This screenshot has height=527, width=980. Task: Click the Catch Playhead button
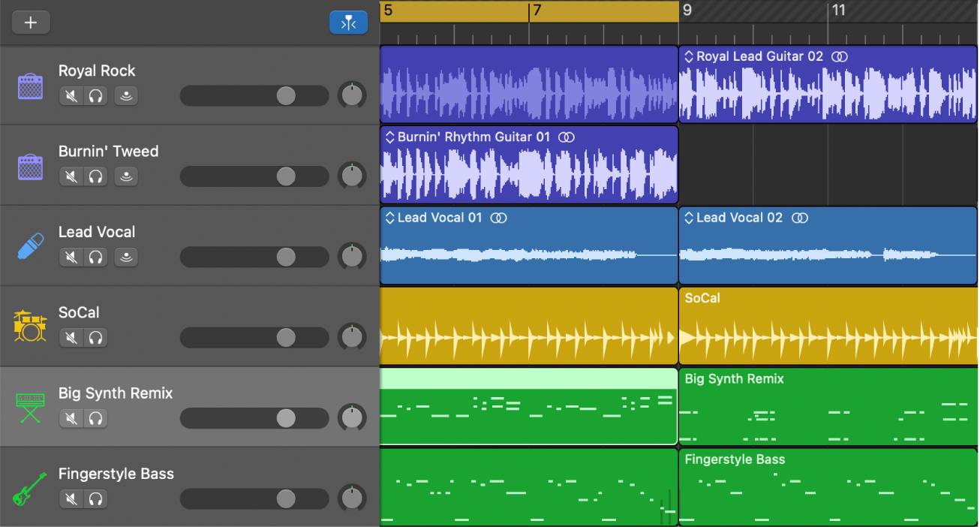[348, 23]
